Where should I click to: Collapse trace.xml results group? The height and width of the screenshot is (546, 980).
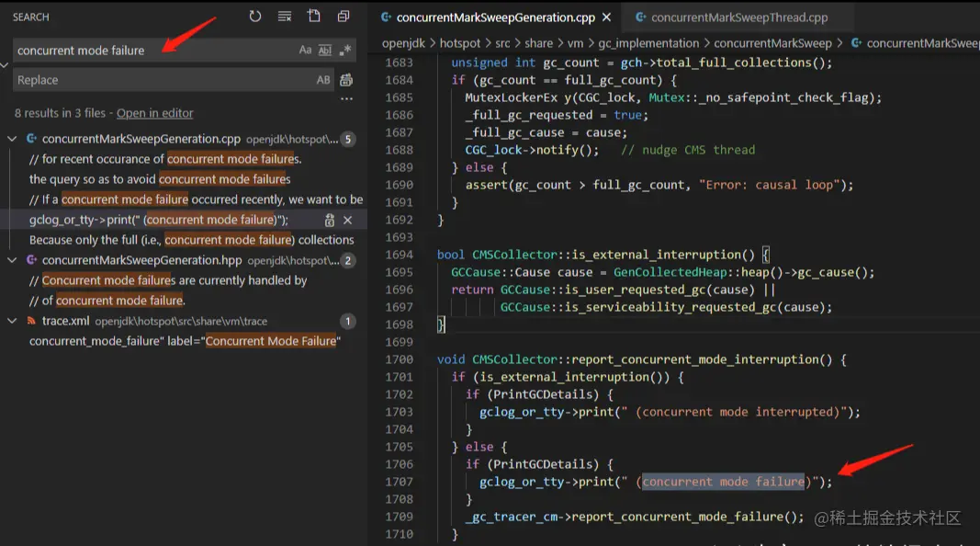12,321
